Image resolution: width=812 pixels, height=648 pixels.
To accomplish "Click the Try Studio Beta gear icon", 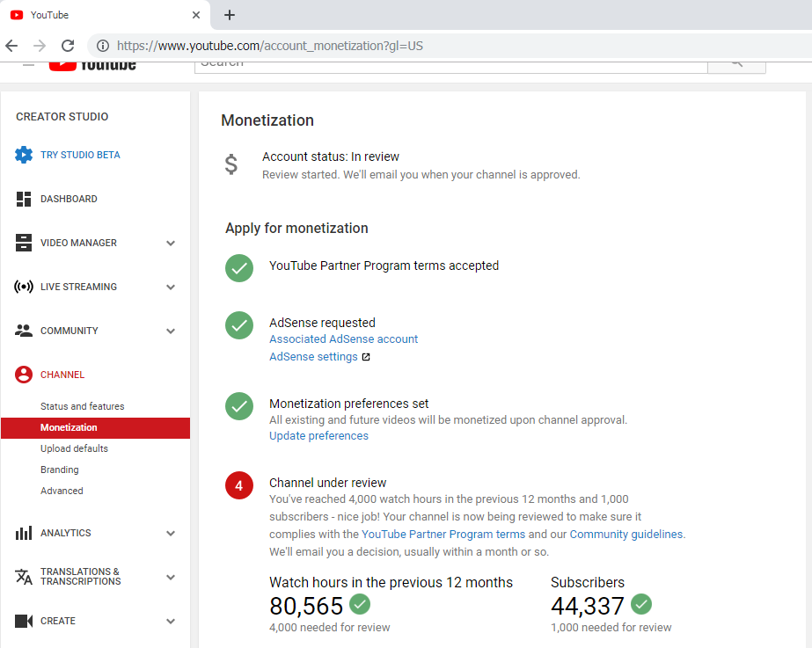I will pyautogui.click(x=23, y=155).
